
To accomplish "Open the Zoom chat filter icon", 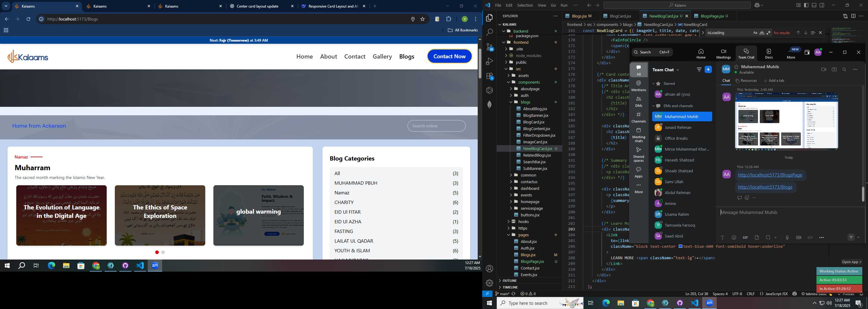I will (699, 69).
